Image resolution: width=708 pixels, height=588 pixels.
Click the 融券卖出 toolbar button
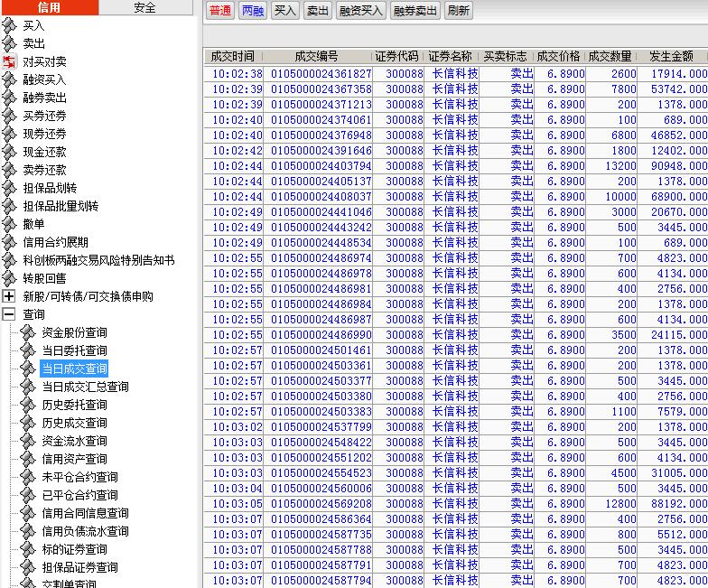pyautogui.click(x=415, y=11)
